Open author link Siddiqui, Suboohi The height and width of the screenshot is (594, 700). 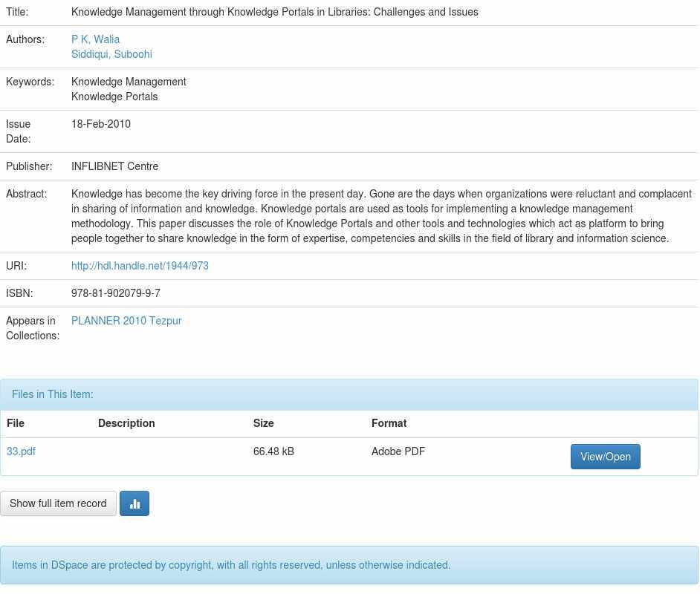[x=111, y=54]
